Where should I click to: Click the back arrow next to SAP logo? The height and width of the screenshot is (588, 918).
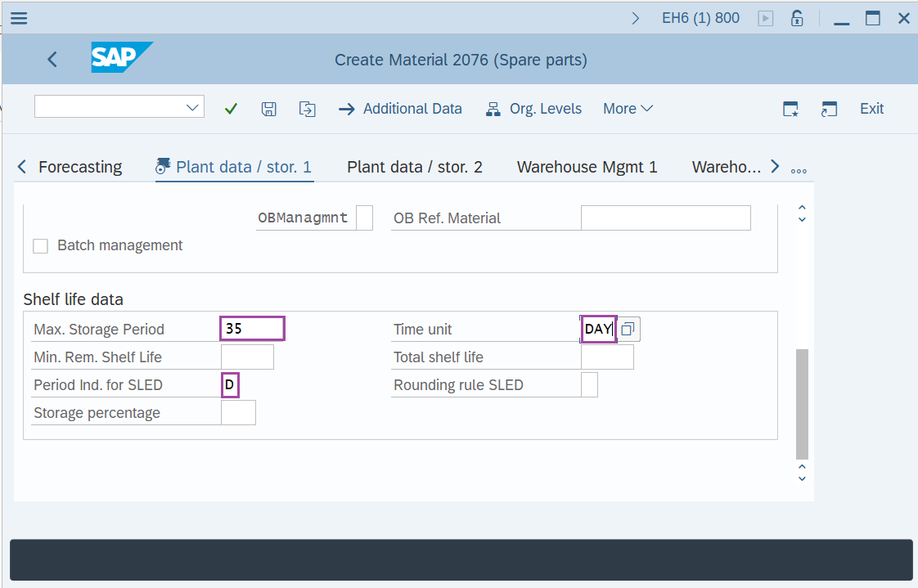pyautogui.click(x=52, y=59)
